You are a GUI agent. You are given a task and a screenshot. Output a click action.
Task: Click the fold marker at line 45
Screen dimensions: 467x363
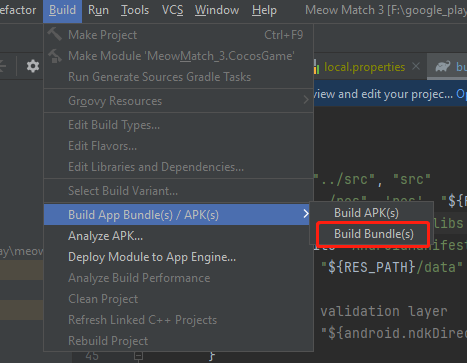[138, 356]
